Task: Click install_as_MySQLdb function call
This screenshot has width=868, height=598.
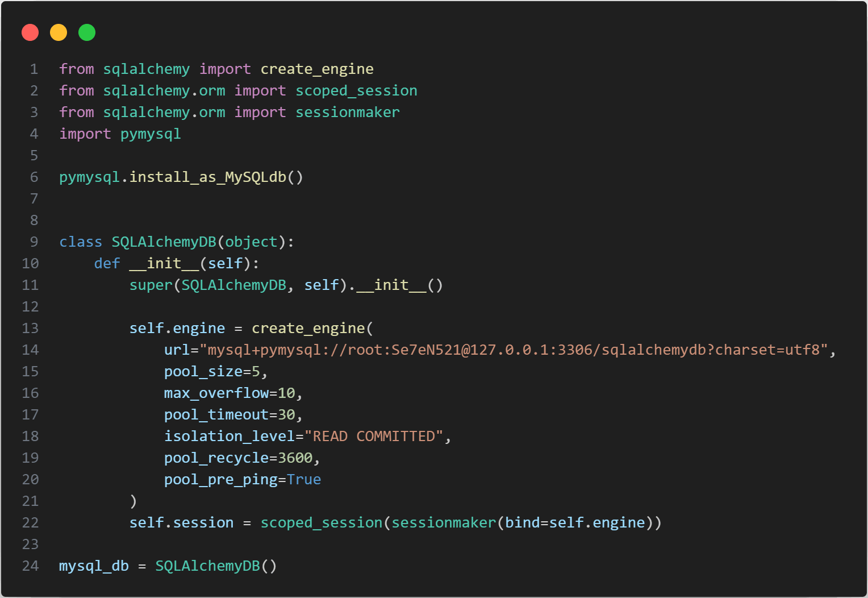Action: pos(207,177)
